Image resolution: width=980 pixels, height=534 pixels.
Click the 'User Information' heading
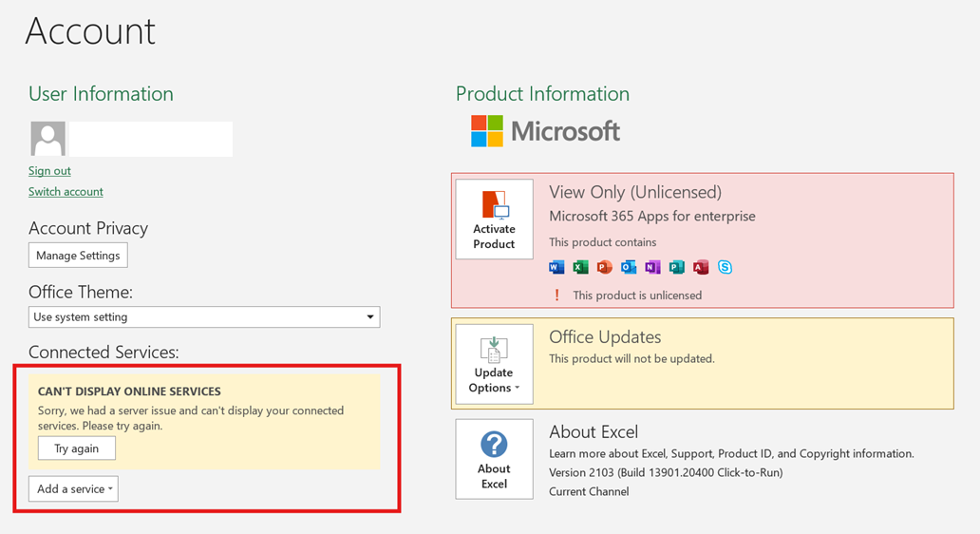(x=101, y=94)
